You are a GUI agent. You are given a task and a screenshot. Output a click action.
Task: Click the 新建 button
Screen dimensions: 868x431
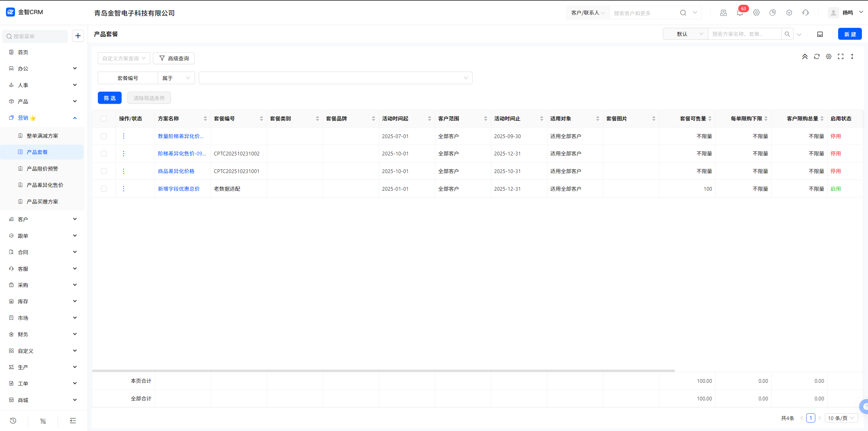point(850,34)
